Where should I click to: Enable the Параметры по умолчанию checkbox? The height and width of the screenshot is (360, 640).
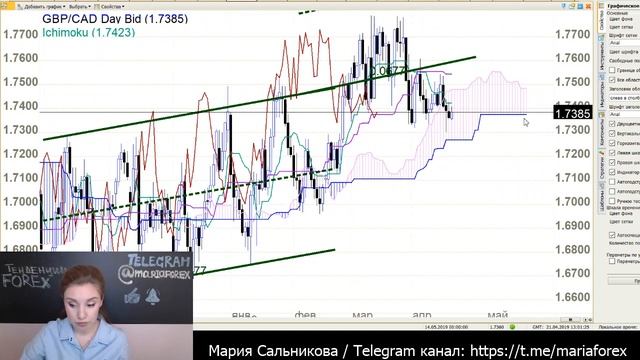pos(612,261)
